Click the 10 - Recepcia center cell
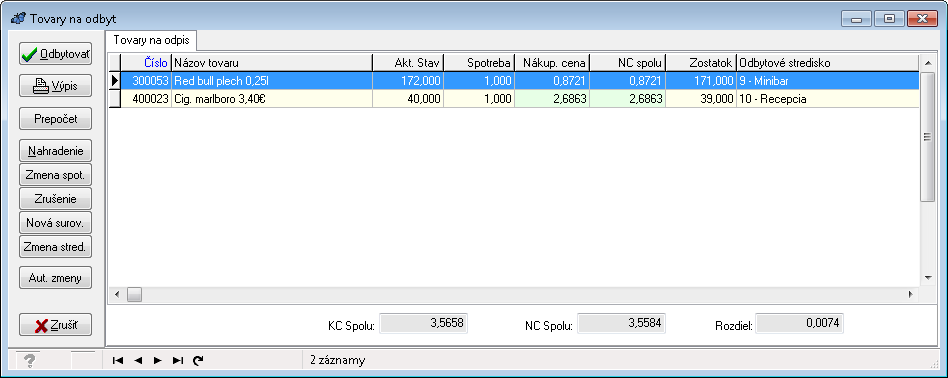948x378 pixels. (828, 99)
